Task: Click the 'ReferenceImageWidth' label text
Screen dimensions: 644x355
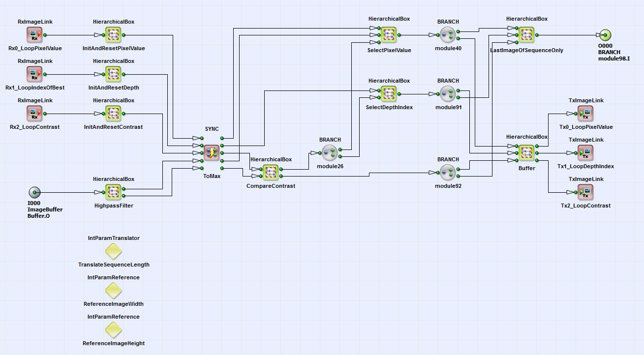Action: click(114, 304)
